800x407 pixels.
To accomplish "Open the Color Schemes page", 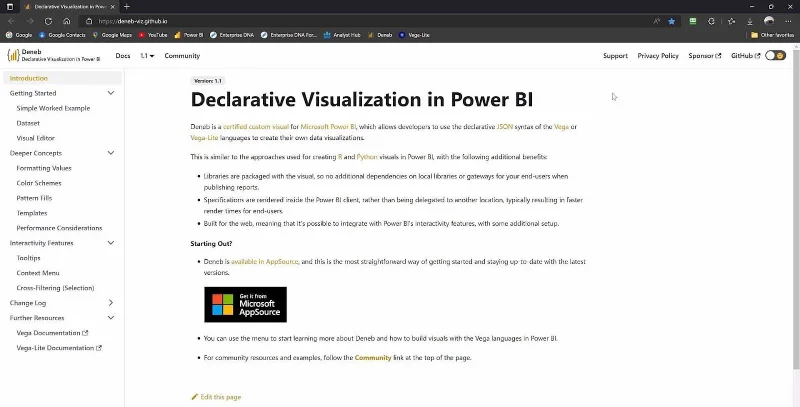I will coord(39,183).
